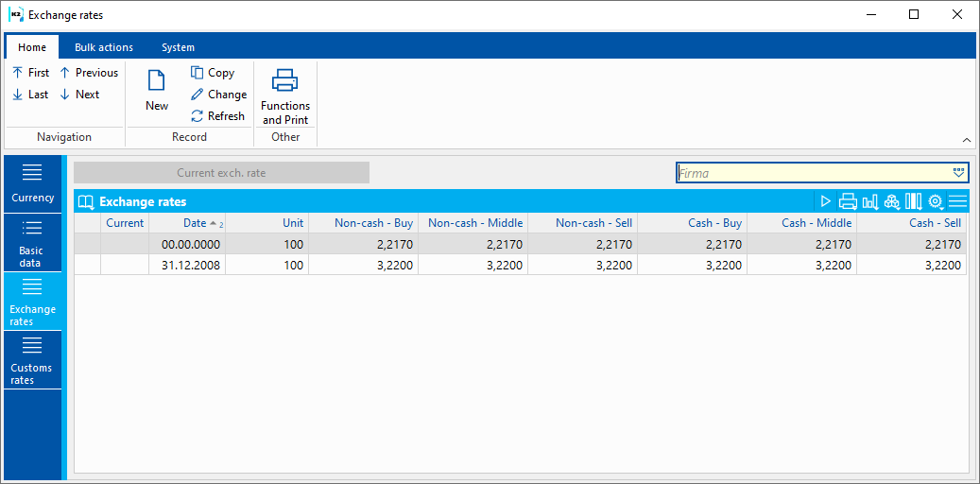The height and width of the screenshot is (484, 980).
Task: Open Functions and Print
Action: (x=285, y=95)
